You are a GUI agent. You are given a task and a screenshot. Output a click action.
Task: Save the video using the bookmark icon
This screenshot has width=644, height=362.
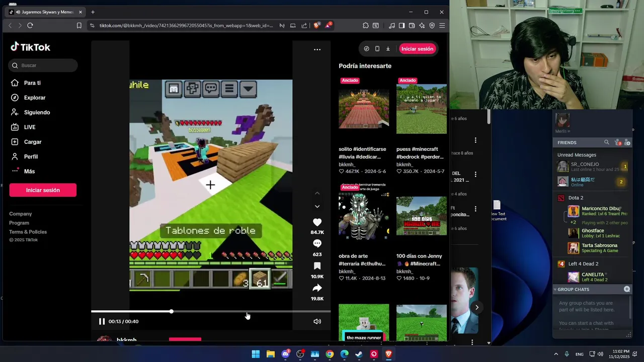tap(317, 265)
